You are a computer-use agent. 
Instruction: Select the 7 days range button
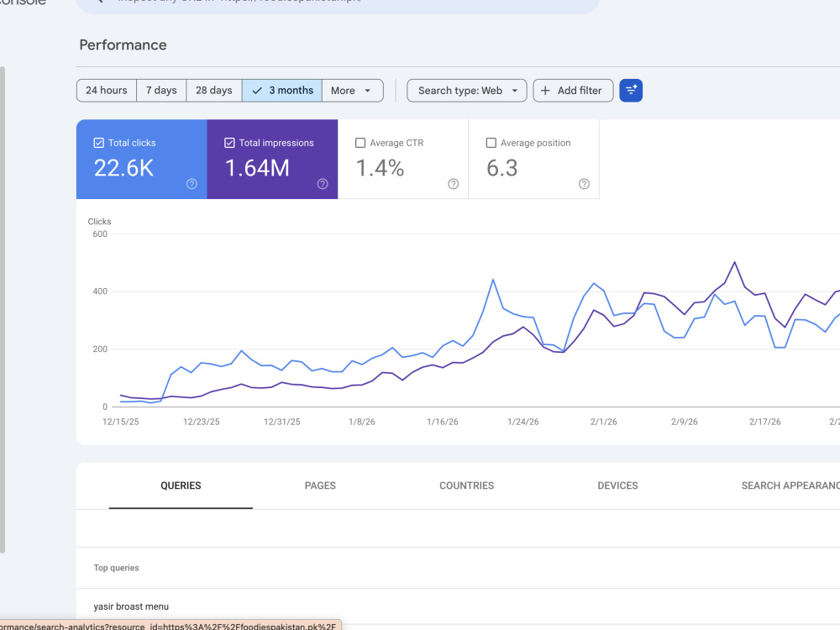(x=161, y=91)
